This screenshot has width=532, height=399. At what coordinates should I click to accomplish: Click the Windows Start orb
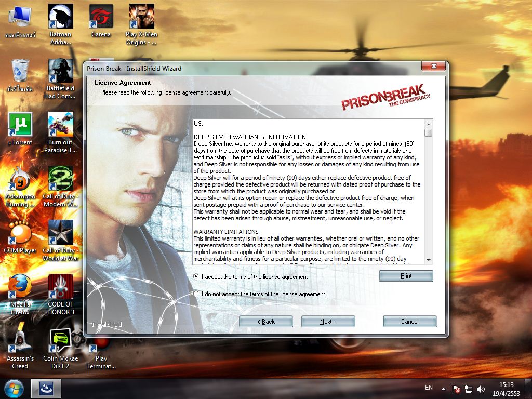pos(14,389)
